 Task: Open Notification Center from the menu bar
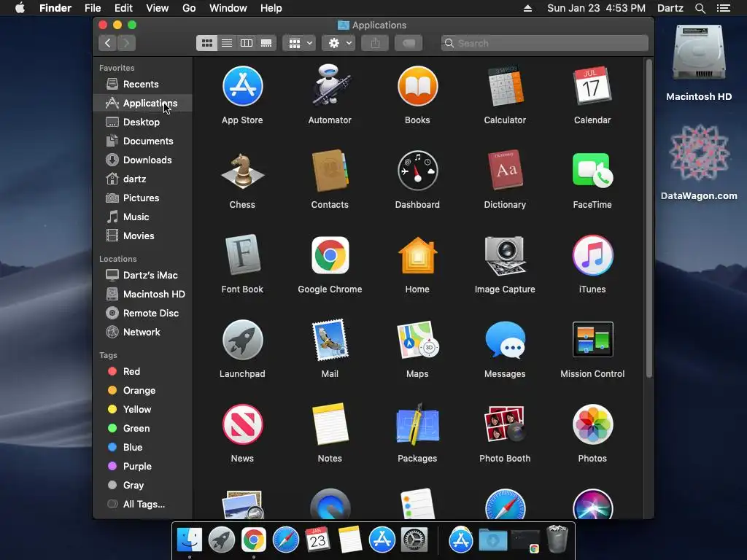[724, 8]
